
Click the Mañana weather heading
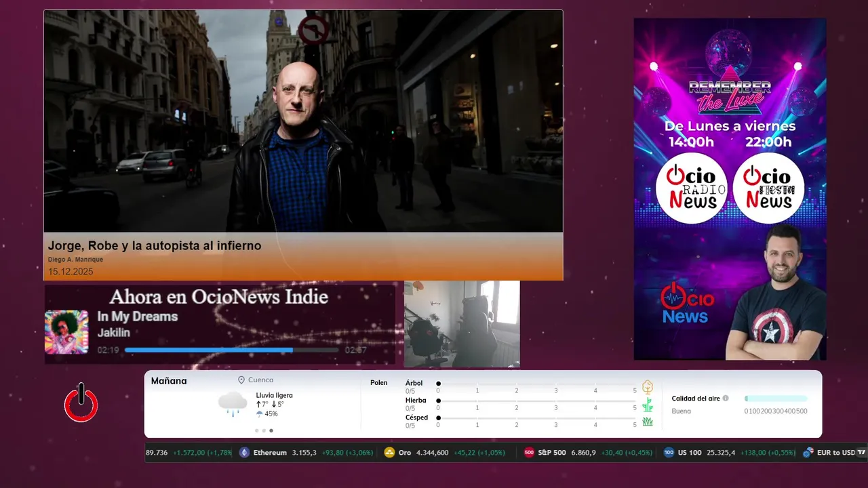[169, 381]
